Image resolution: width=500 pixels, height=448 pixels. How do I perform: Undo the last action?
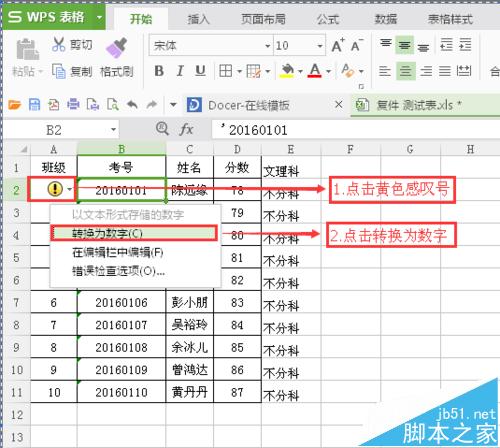pos(132,105)
